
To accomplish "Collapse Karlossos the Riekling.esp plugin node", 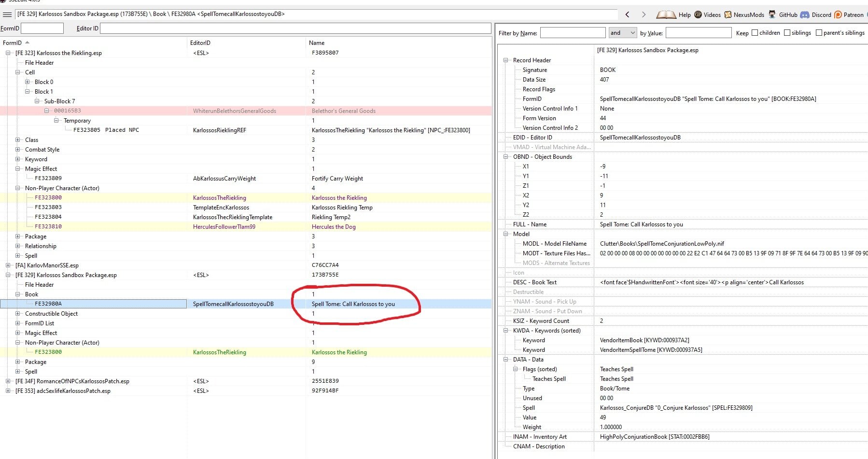I will tap(8, 53).
